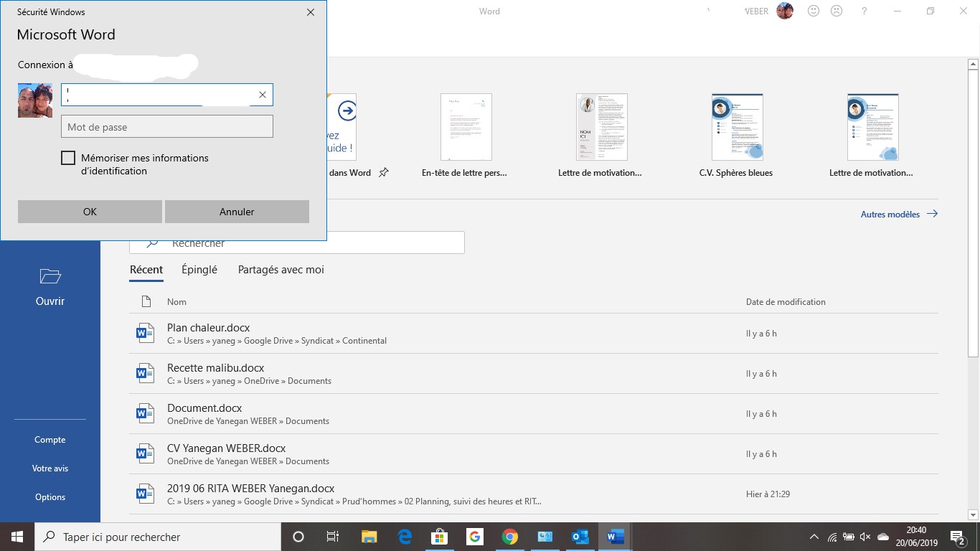Click the Word icon beside Plan chaleur.docx

146,333
